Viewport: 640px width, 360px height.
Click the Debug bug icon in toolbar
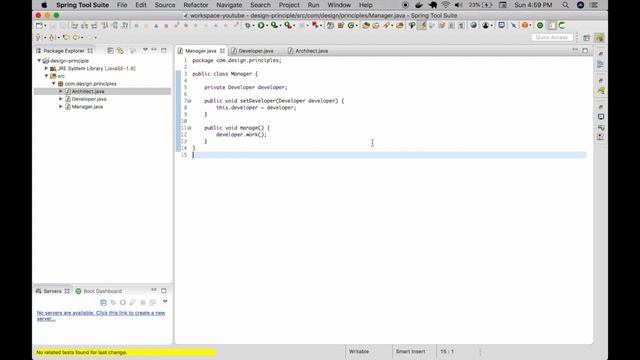point(247,25)
